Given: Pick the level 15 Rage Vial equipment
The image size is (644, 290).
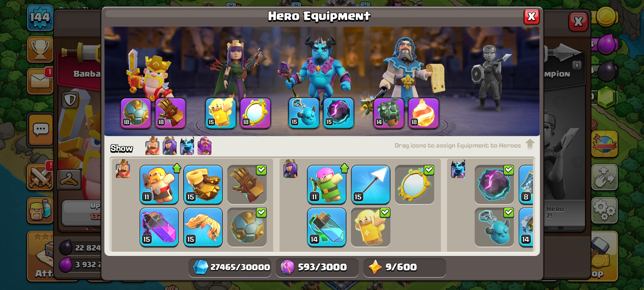Looking at the screenshot, I should click(x=159, y=227).
